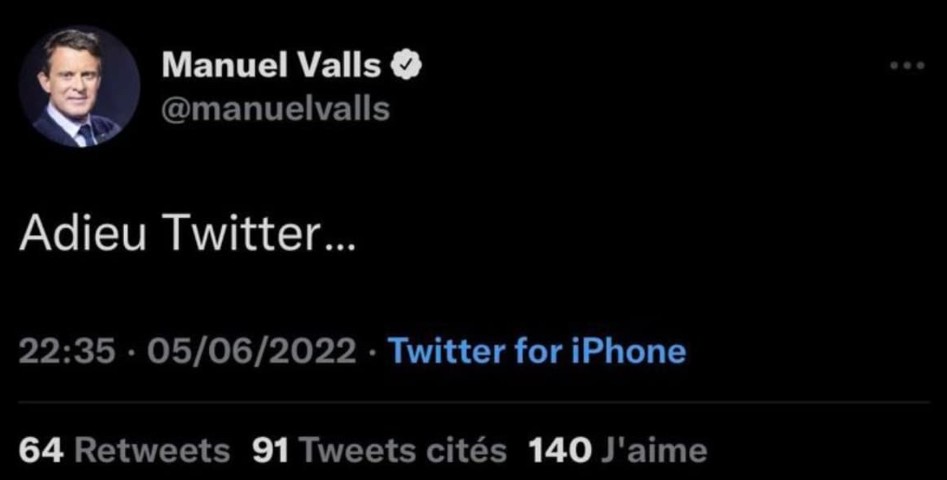The width and height of the screenshot is (947, 480).
Task: View the 140 J'aime list
Action: coord(618,450)
